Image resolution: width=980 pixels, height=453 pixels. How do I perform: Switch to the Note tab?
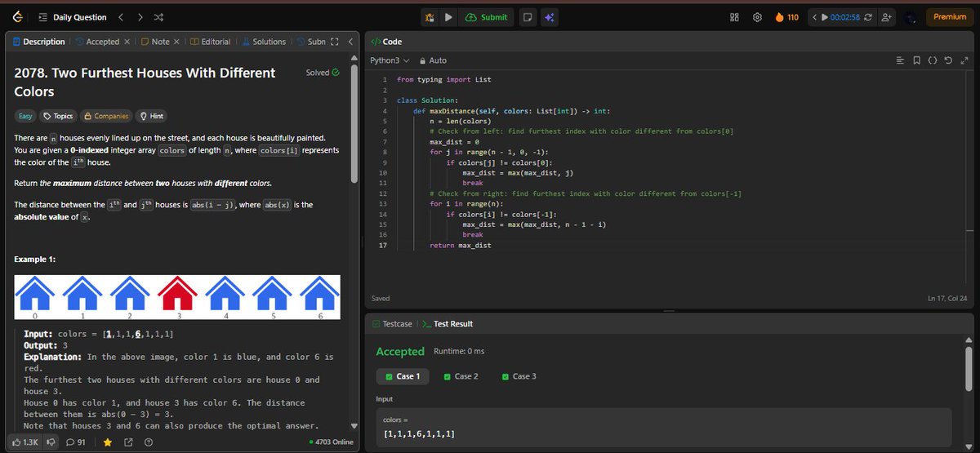(x=155, y=42)
